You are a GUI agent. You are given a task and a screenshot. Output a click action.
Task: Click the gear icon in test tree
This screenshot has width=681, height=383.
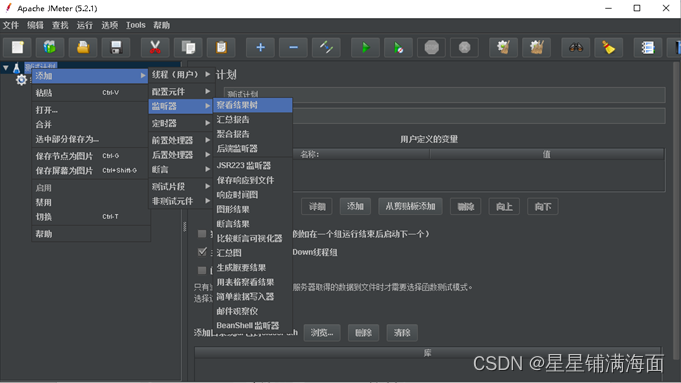point(21,80)
